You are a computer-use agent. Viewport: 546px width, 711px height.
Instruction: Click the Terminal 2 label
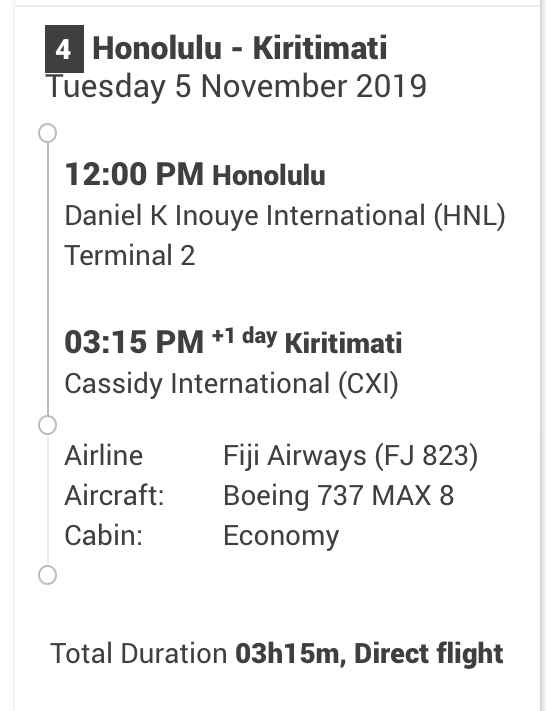[130, 255]
